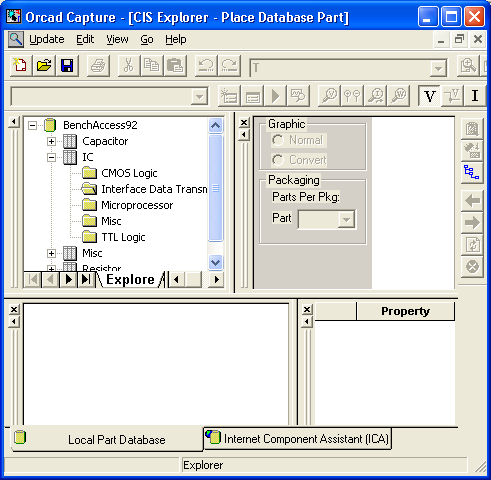Viewport: 491px width, 480px height.
Task: Click the blue hierarchy tree icon
Action: [x=472, y=172]
